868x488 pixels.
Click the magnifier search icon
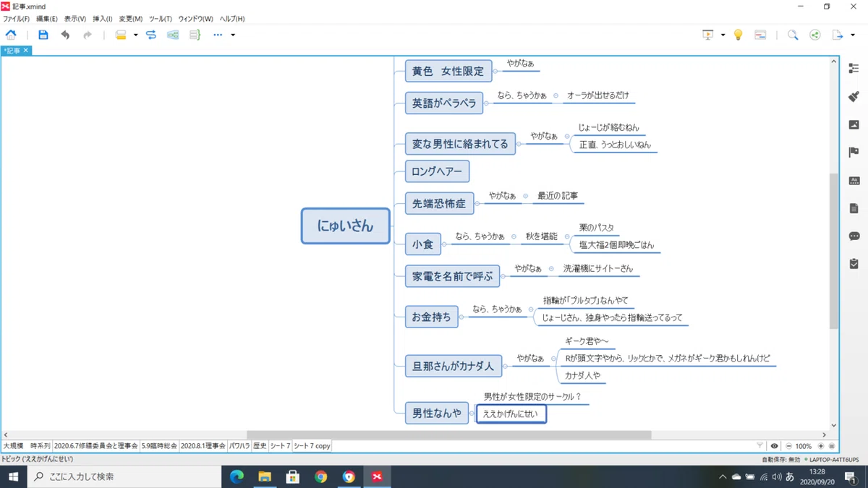[x=793, y=35]
